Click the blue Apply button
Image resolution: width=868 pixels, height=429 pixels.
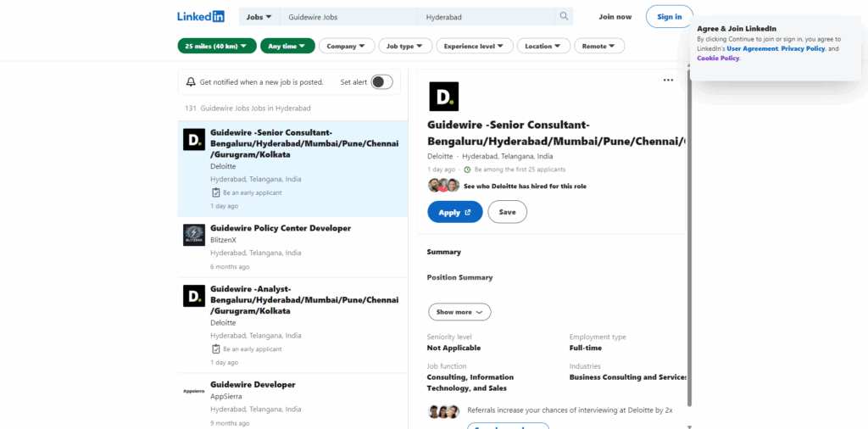coord(455,212)
